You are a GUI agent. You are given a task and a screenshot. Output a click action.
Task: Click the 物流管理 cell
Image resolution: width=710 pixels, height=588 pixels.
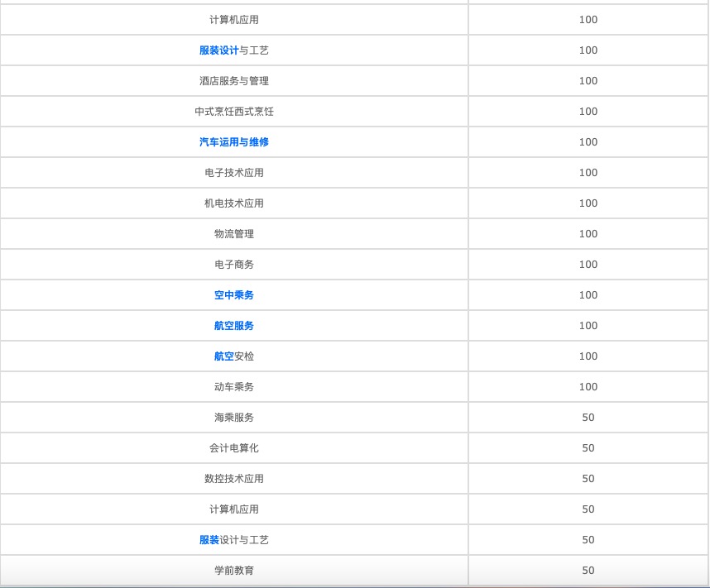234,233
